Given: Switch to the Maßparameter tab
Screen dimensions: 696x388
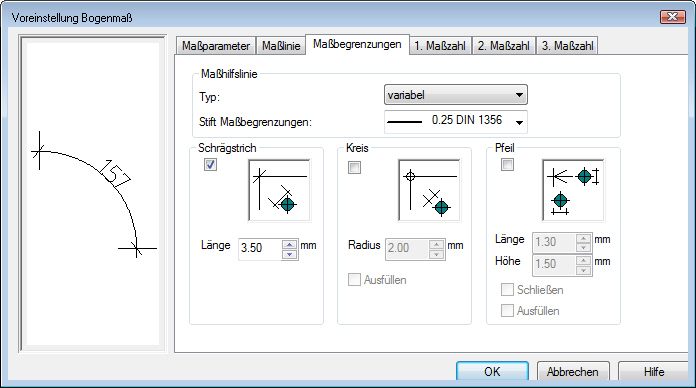Looking at the screenshot, I should [216, 46].
